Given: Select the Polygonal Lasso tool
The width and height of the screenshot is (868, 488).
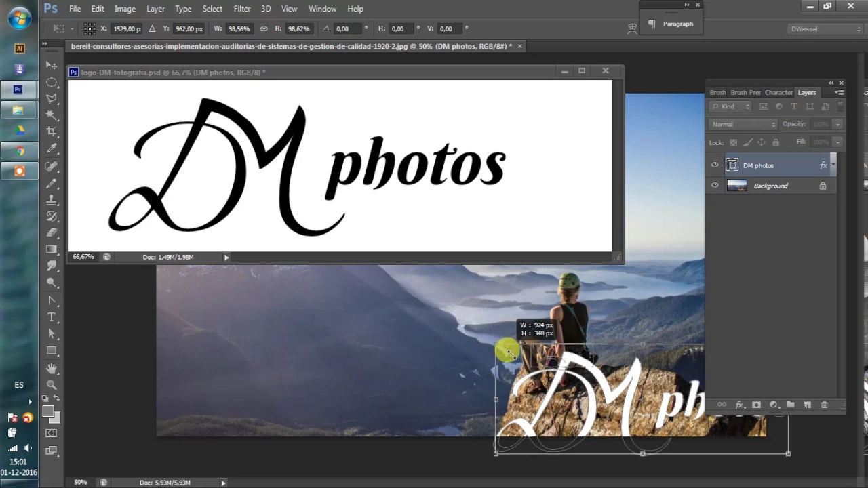Looking at the screenshot, I should [x=52, y=99].
